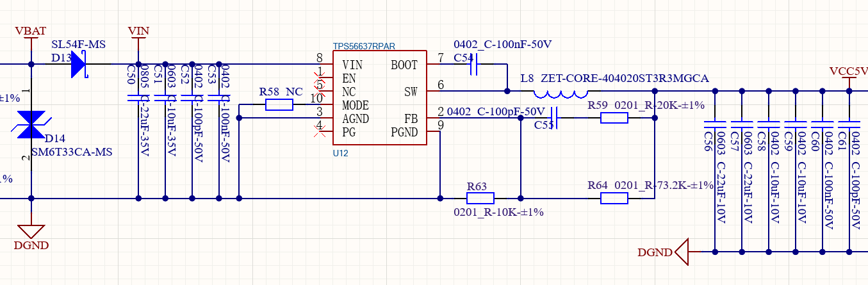Select the C50 capacitor symbol

[x=138, y=99]
